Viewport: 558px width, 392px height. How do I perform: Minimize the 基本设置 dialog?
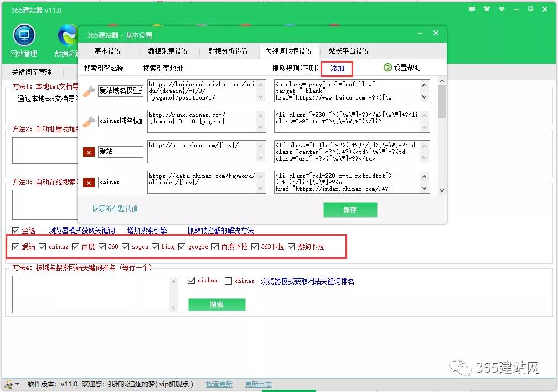pyautogui.click(x=420, y=33)
